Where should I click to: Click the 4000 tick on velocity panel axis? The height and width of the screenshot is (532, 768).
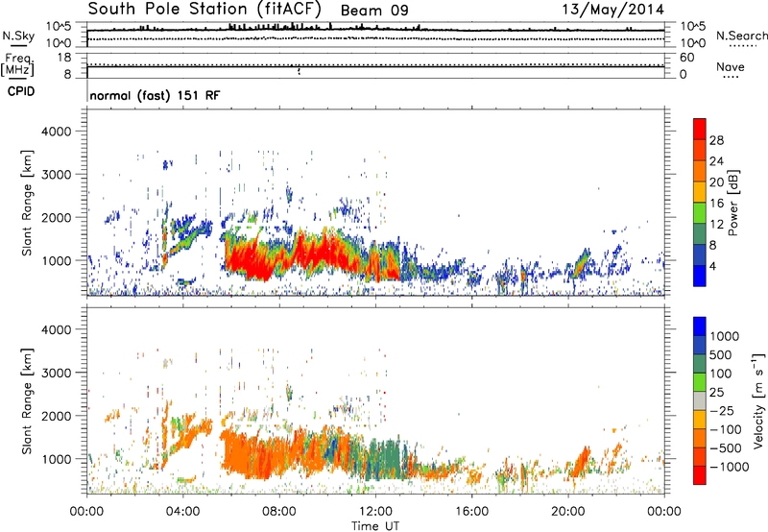tap(56, 329)
